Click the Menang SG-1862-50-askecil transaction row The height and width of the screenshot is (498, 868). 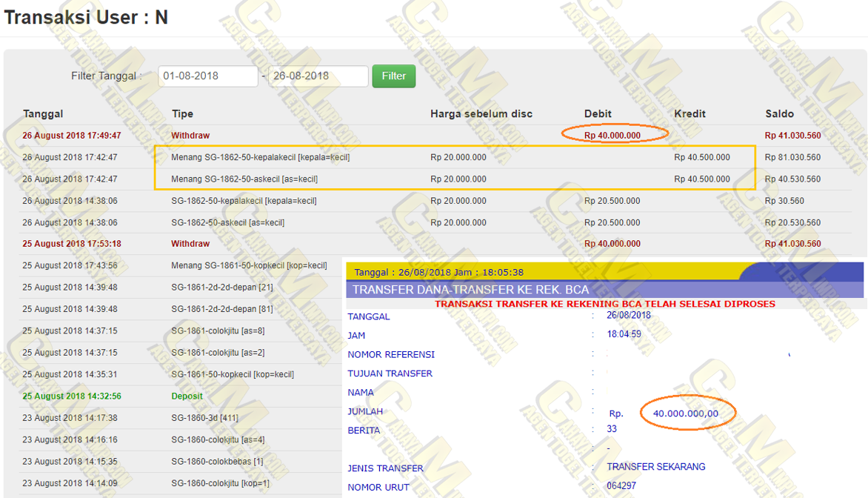(x=244, y=179)
